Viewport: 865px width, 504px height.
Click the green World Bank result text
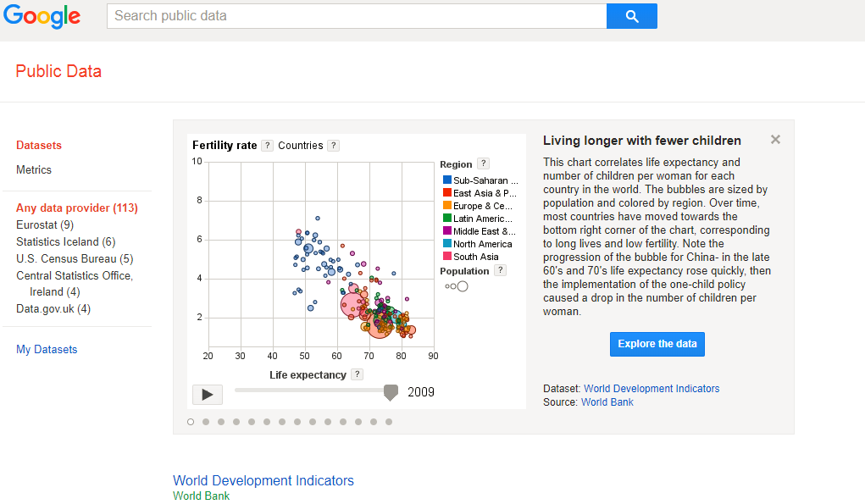(x=201, y=496)
